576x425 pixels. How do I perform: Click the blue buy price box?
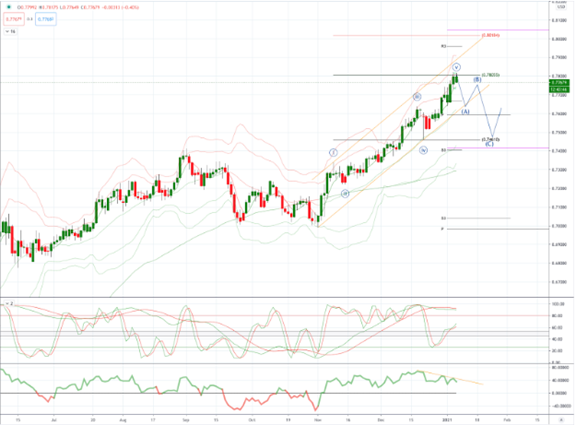pyautogui.click(x=46, y=19)
